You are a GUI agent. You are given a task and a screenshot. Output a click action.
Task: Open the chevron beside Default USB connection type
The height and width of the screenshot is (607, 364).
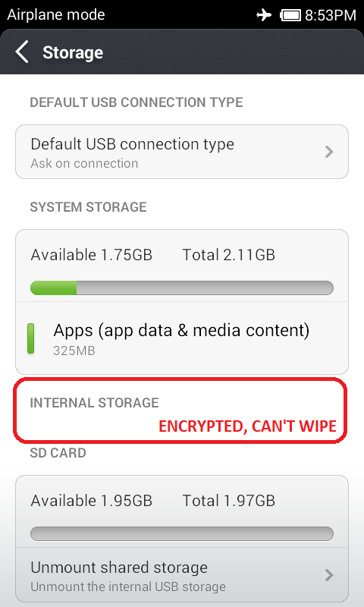329,152
